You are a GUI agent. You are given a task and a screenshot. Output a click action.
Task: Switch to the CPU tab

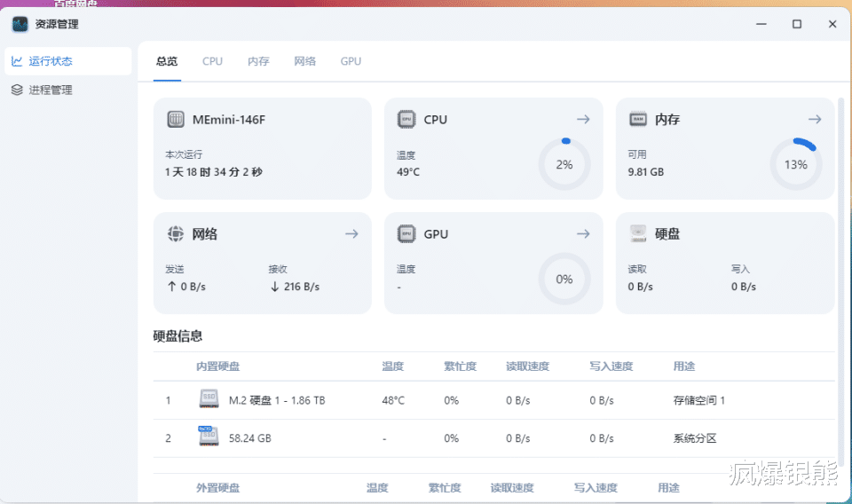pos(212,61)
